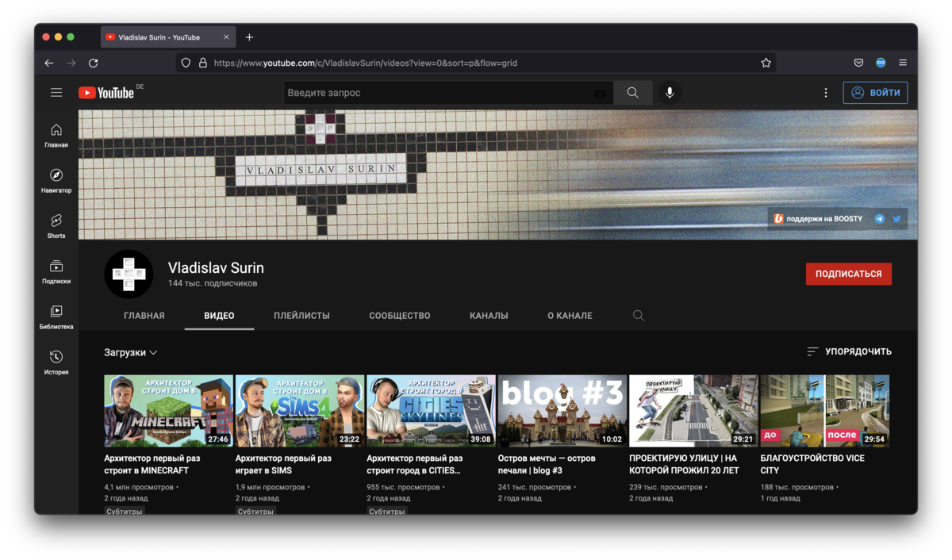Click the channel avatar
The width and height of the screenshot is (952, 560).
coord(129,274)
